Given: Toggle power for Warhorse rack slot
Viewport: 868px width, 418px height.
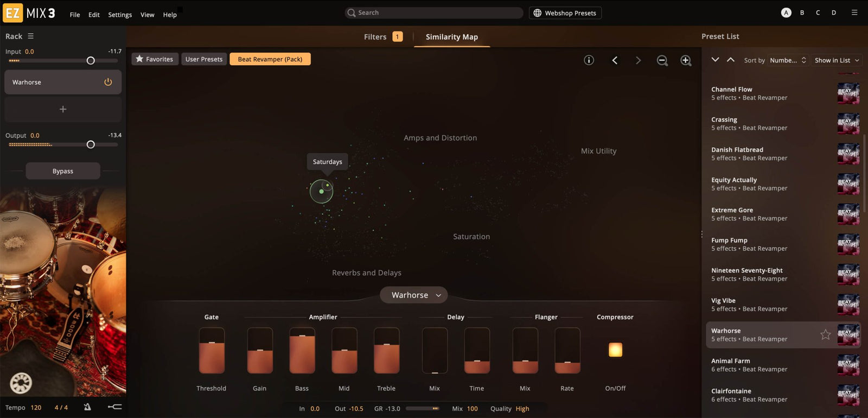Looking at the screenshot, I should coord(108,82).
